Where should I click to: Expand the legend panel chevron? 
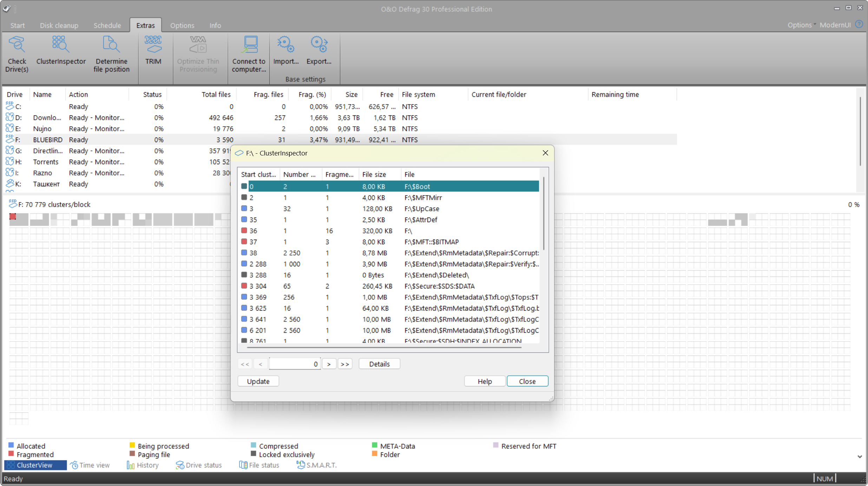click(x=859, y=457)
